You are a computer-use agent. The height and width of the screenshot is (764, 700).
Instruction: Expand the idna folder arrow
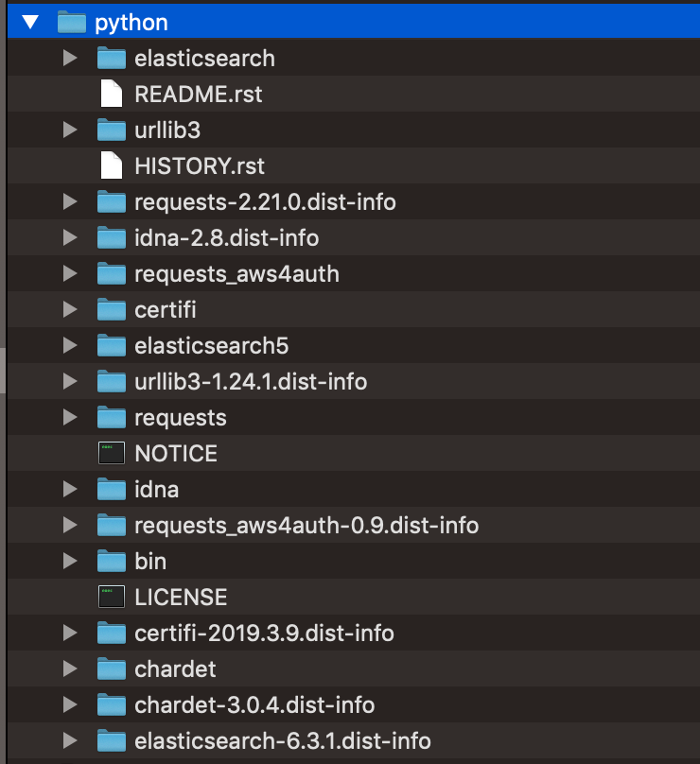point(70,489)
